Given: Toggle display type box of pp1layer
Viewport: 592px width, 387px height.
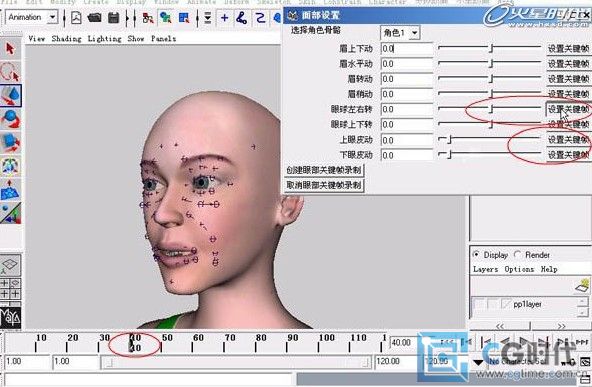Looking at the screenshot, I should [492, 304].
